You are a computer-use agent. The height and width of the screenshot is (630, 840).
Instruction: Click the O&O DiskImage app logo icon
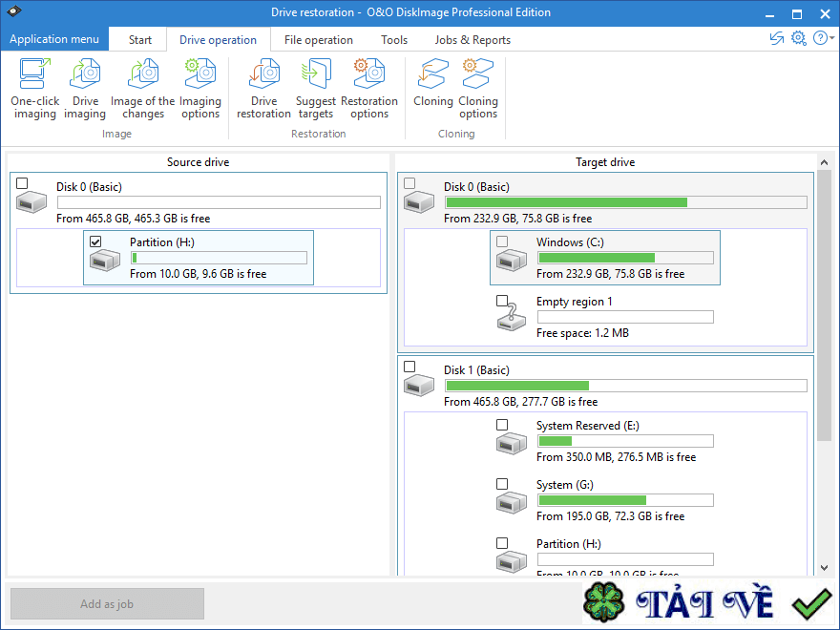[14, 11]
